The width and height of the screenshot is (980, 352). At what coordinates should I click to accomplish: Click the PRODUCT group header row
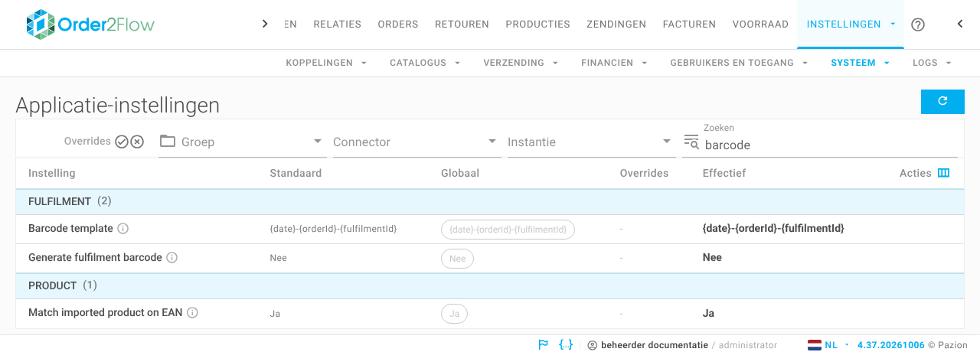coord(490,286)
